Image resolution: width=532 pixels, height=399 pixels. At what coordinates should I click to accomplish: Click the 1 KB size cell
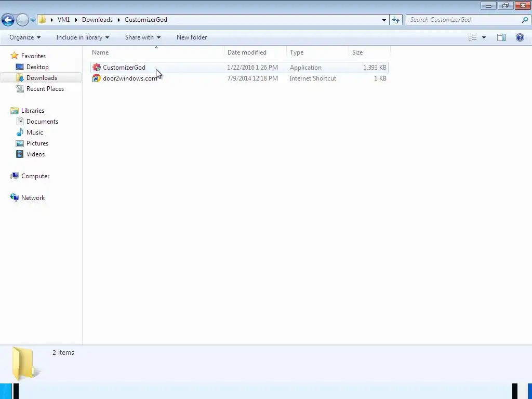[x=380, y=78]
